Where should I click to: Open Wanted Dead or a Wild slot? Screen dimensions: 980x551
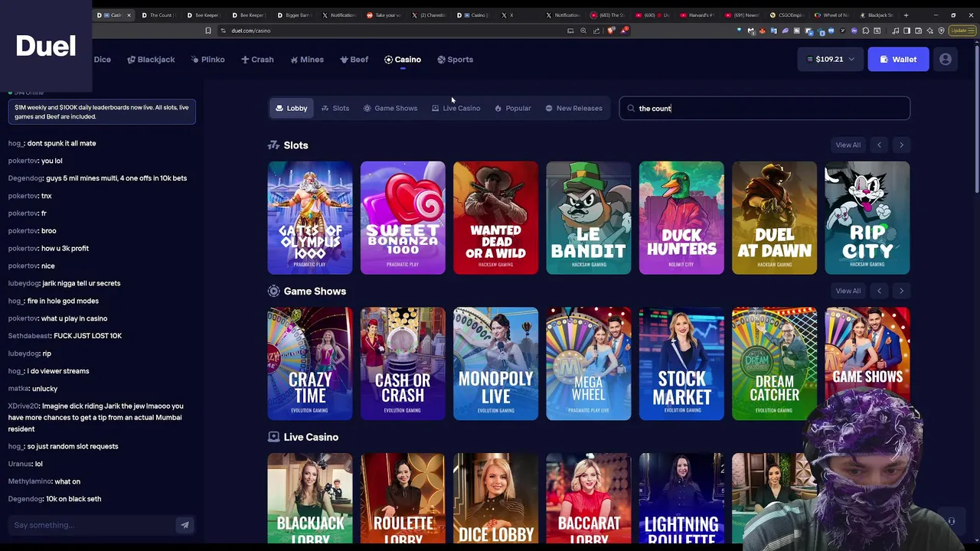pyautogui.click(x=495, y=217)
